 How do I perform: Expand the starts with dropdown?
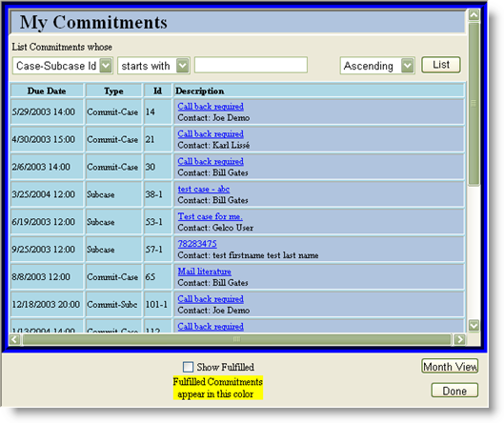(183, 66)
